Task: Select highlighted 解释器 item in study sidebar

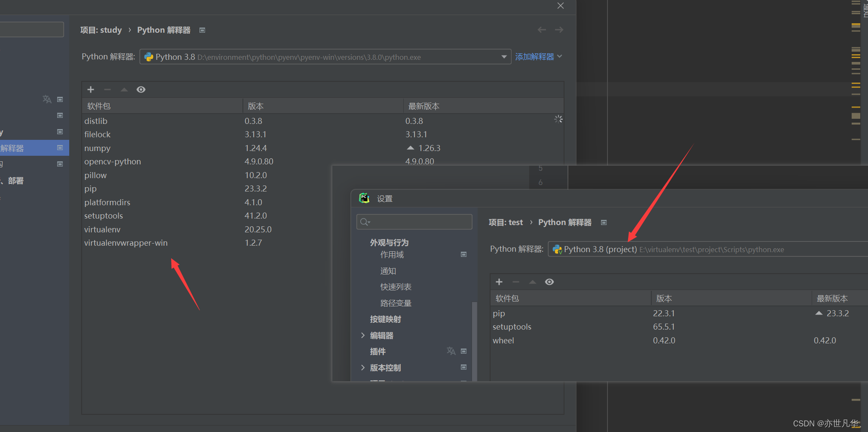Action: click(x=34, y=148)
